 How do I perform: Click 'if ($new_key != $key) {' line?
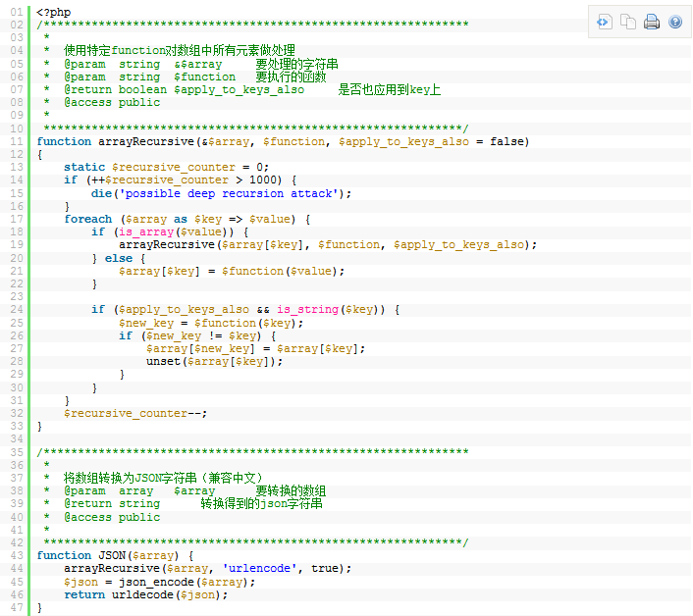pos(197,336)
